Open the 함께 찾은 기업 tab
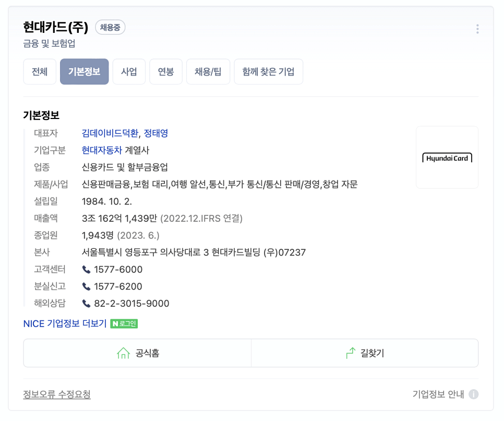The height and width of the screenshot is (421, 504). tap(268, 71)
